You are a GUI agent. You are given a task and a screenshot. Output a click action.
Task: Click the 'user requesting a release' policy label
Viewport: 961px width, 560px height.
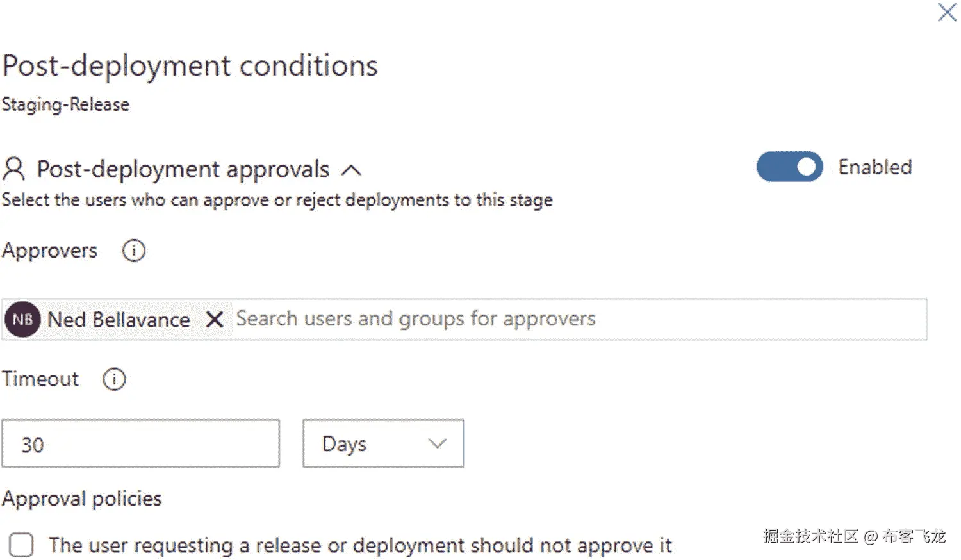360,545
